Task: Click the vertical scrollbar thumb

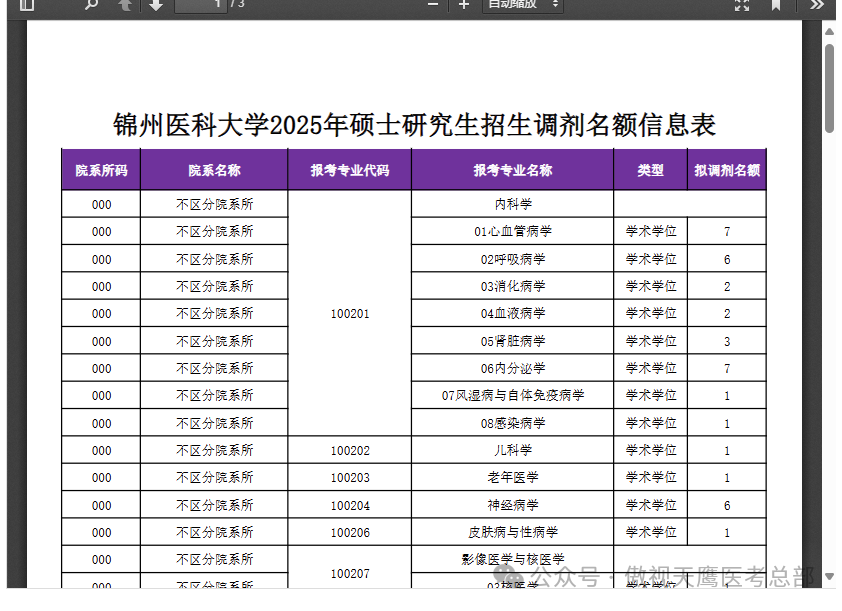Action: click(x=829, y=88)
